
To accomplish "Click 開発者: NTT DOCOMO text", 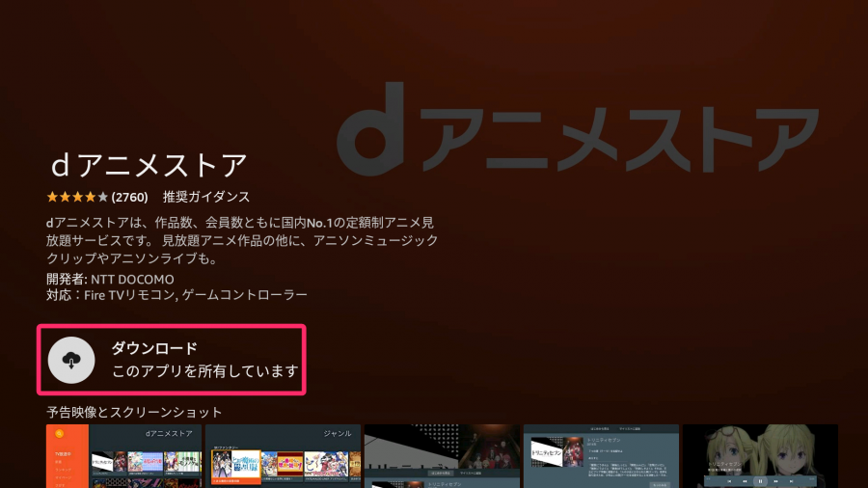I will (x=110, y=280).
